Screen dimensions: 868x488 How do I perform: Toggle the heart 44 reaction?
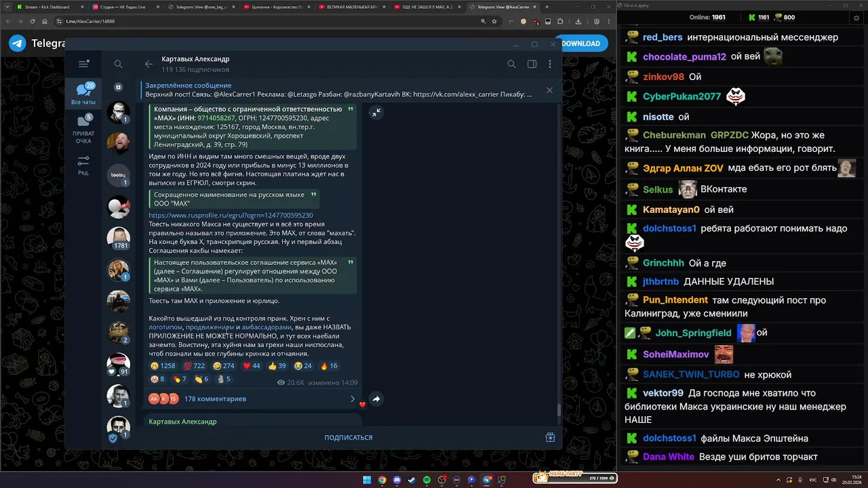pyautogui.click(x=252, y=366)
